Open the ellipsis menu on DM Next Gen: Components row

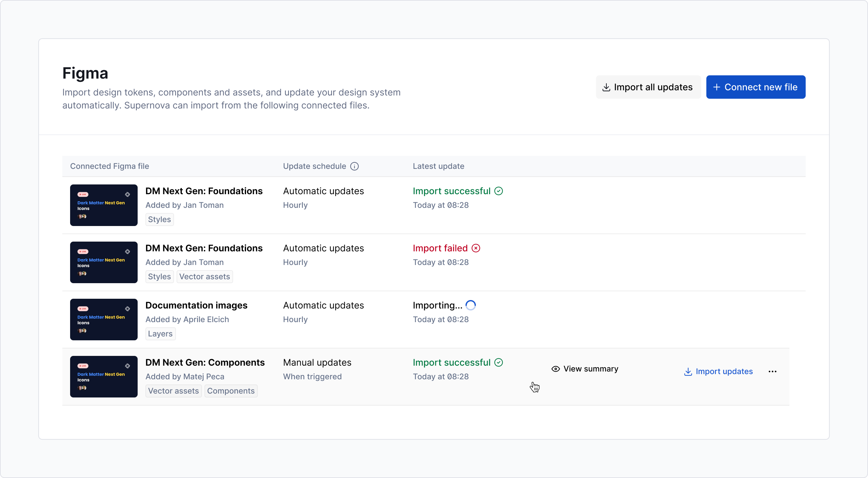(x=772, y=371)
